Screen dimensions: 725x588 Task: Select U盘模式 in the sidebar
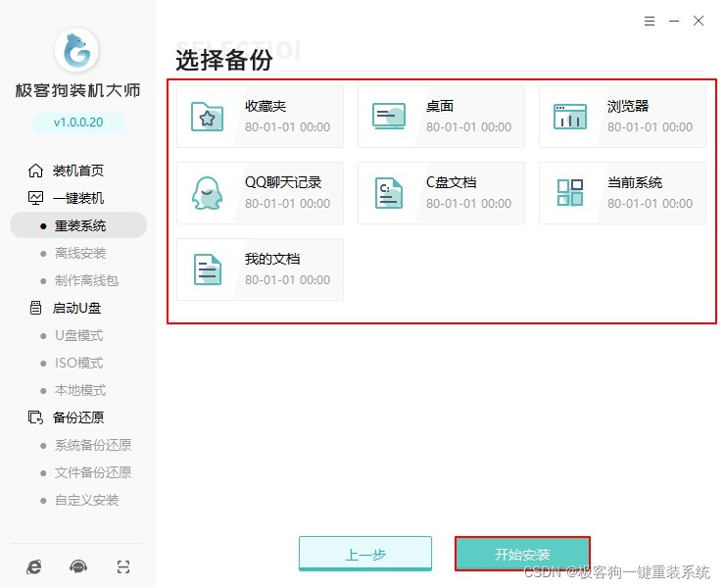[78, 335]
